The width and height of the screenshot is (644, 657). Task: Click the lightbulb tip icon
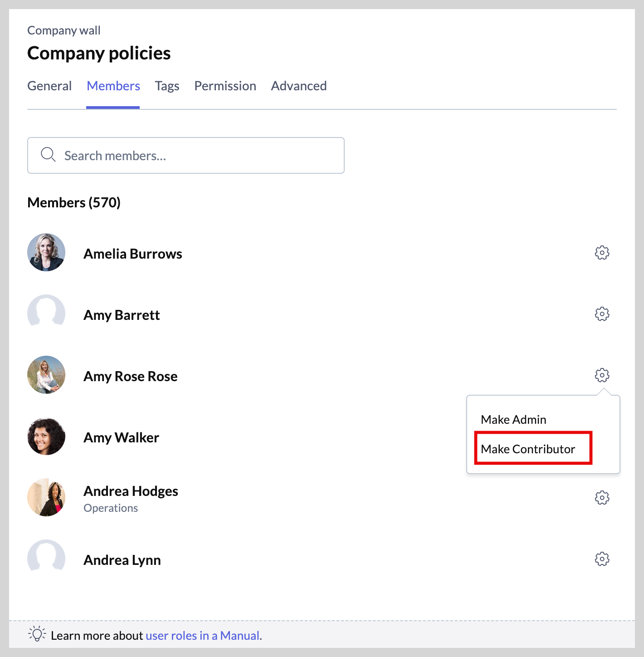click(x=37, y=634)
